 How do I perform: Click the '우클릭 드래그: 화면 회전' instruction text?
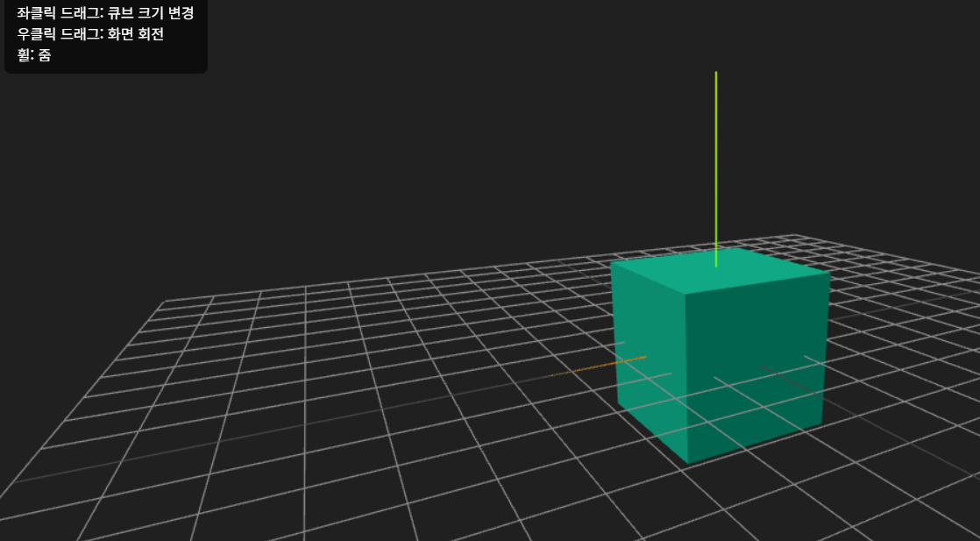click(x=90, y=34)
